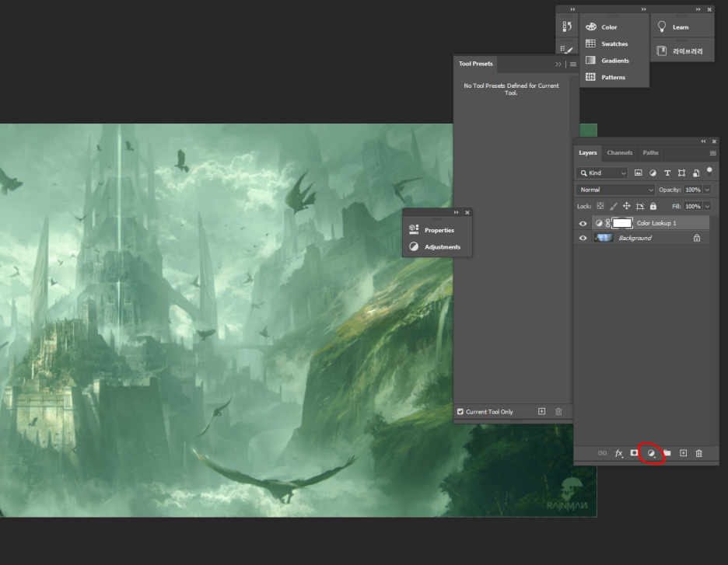
Task: Select the Tool Presets tab
Action: [475, 64]
